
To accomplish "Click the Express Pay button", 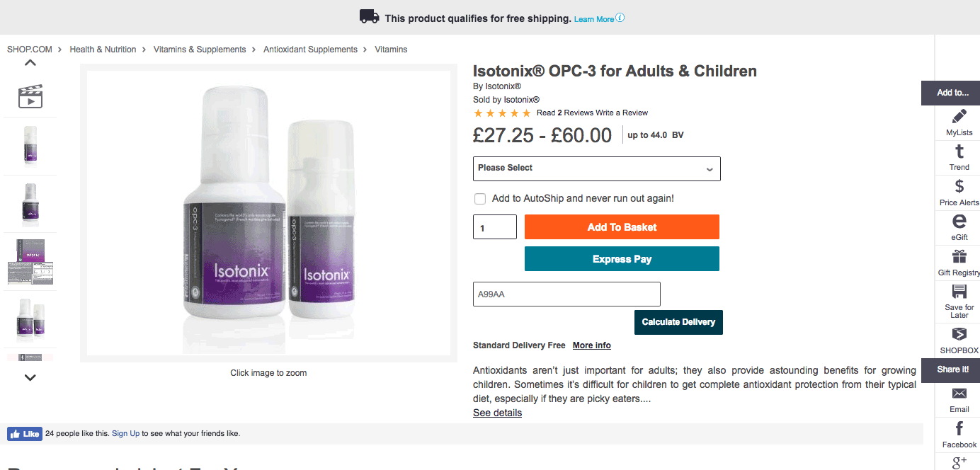I will [x=622, y=259].
